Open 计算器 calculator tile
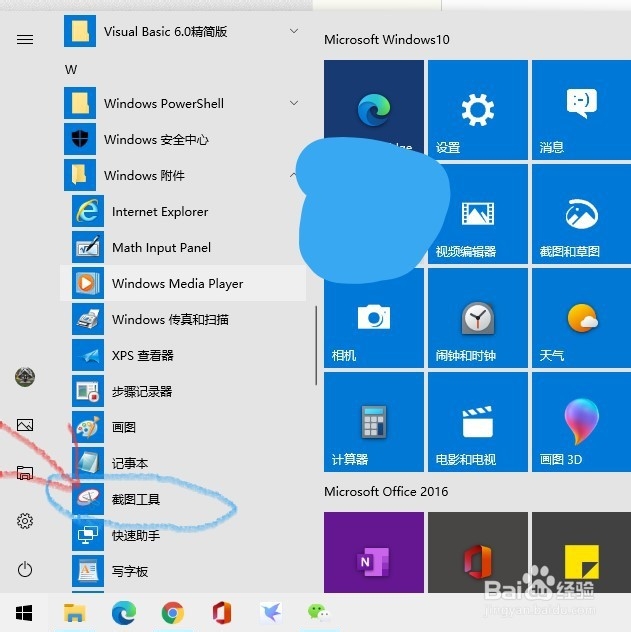631x632 pixels. (374, 422)
